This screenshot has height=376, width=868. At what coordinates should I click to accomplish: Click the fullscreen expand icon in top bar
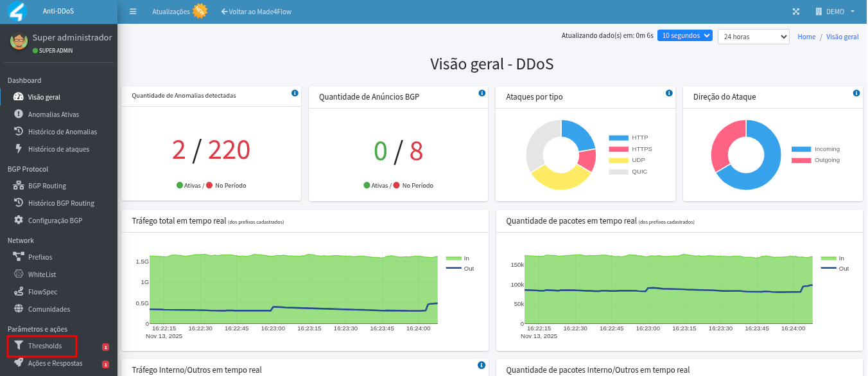point(796,12)
